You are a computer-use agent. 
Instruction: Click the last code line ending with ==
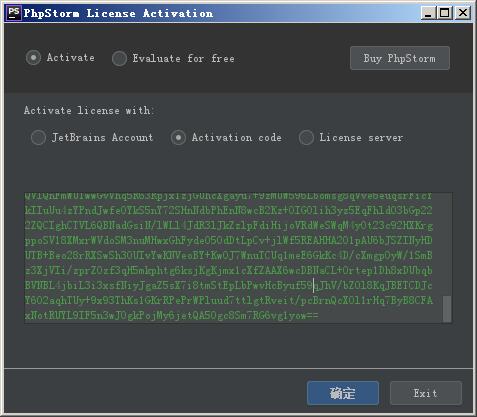[x=172, y=315]
